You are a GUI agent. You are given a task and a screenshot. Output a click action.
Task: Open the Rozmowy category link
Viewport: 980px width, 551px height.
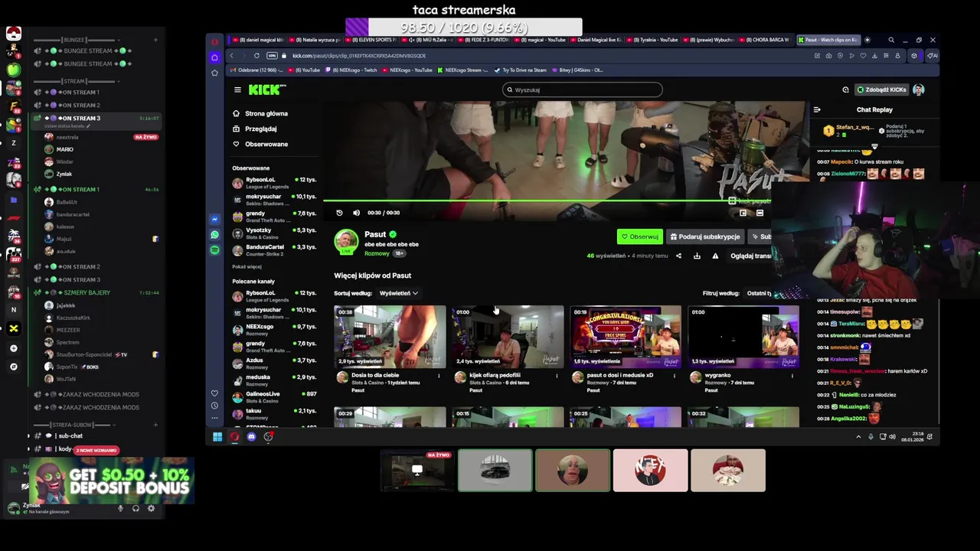coord(377,253)
